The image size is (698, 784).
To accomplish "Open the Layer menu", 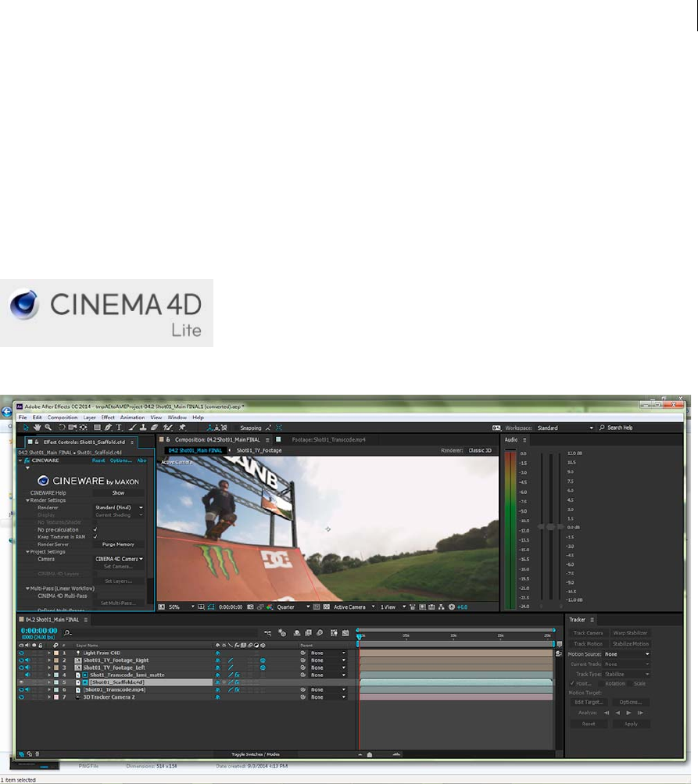I will (x=90, y=417).
